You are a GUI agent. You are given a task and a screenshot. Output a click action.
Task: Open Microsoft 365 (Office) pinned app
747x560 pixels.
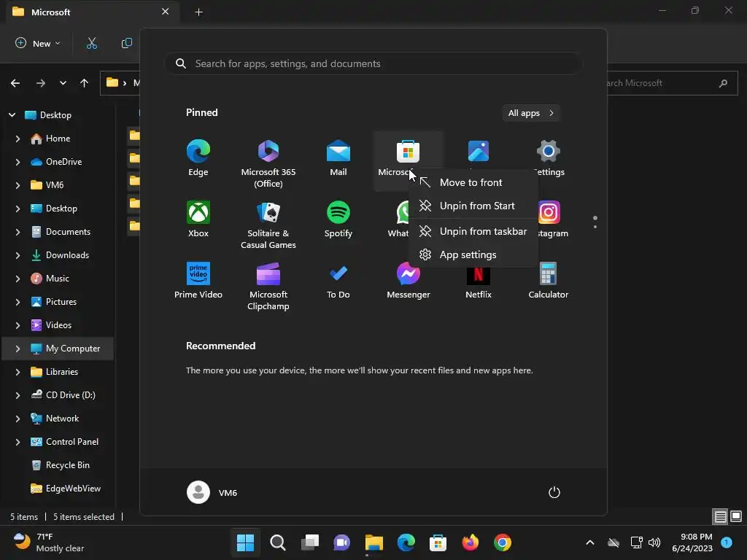[268, 162]
